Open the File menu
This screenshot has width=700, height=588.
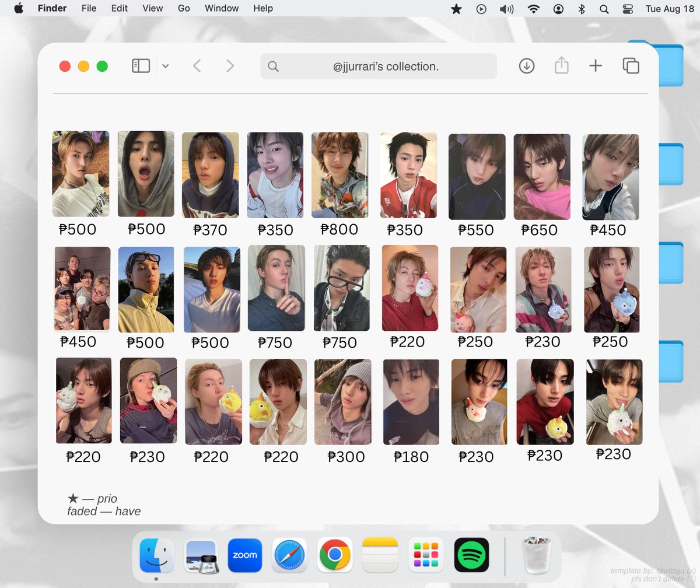(x=89, y=8)
